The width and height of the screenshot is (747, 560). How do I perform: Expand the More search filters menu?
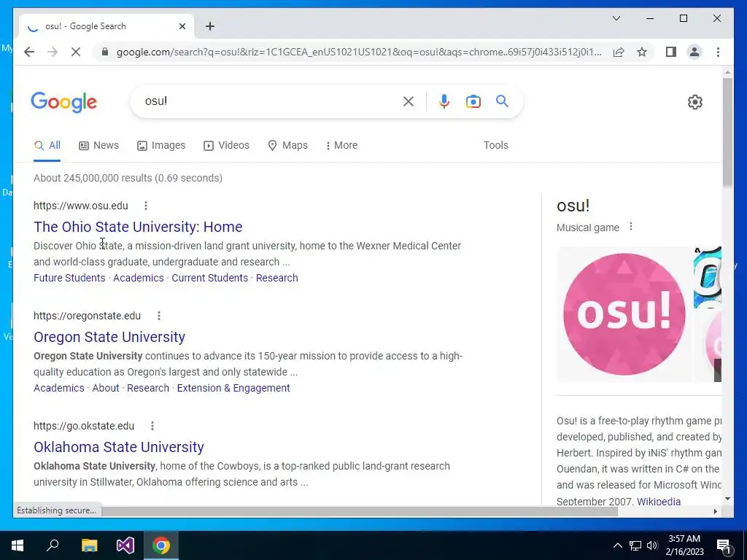pos(341,145)
